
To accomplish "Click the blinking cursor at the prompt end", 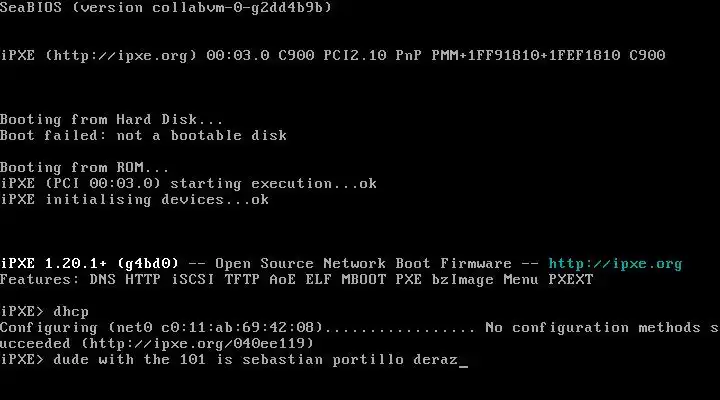I will (x=464, y=360).
